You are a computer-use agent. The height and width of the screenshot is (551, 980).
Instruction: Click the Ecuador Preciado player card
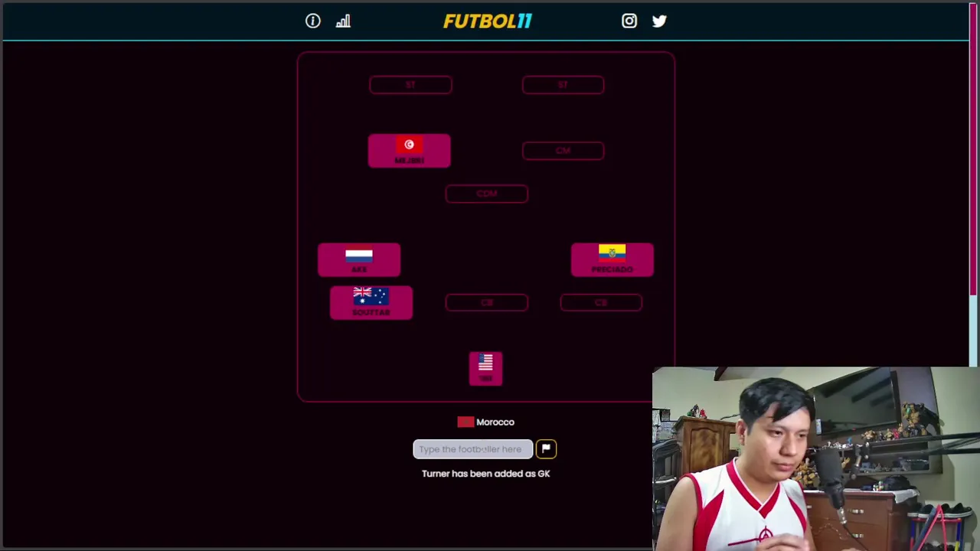[x=612, y=259]
